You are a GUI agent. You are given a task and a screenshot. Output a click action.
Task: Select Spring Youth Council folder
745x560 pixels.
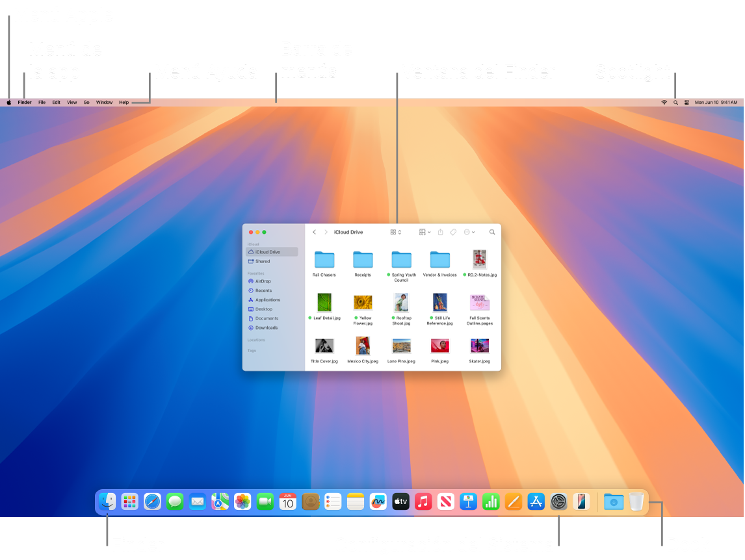tap(402, 266)
